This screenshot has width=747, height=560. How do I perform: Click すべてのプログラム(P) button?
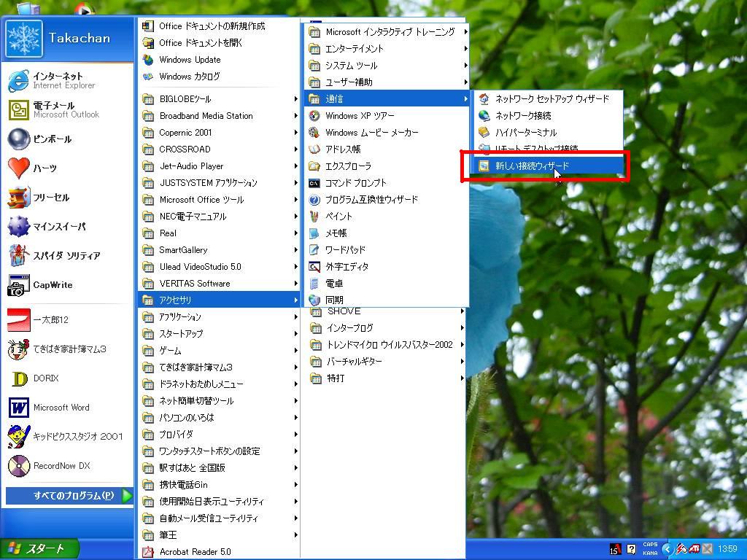pyautogui.click(x=69, y=495)
